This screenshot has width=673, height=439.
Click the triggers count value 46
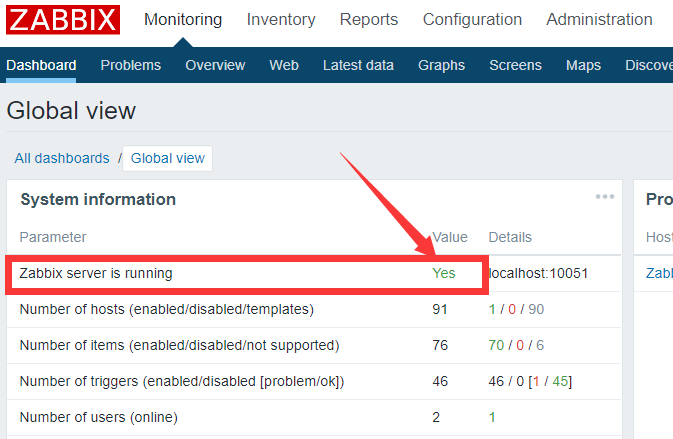(x=440, y=381)
